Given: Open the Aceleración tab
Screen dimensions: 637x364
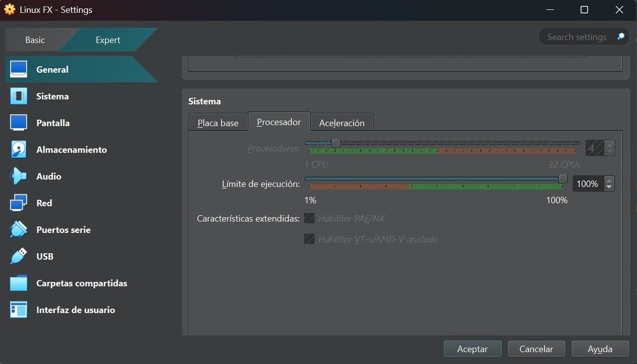Looking at the screenshot, I should [342, 122].
